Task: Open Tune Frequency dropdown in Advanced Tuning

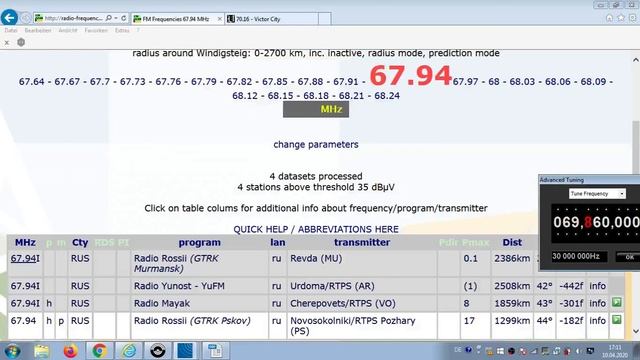Action: click(597, 193)
